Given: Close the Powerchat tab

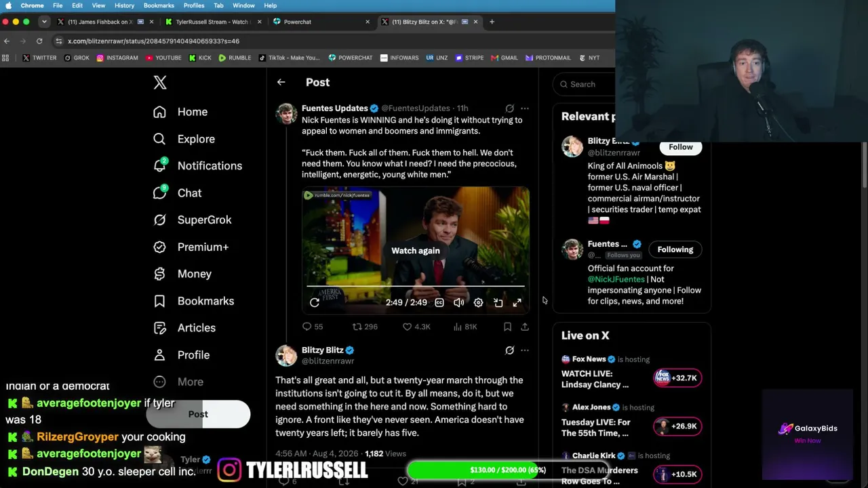Looking at the screenshot, I should coord(368,22).
